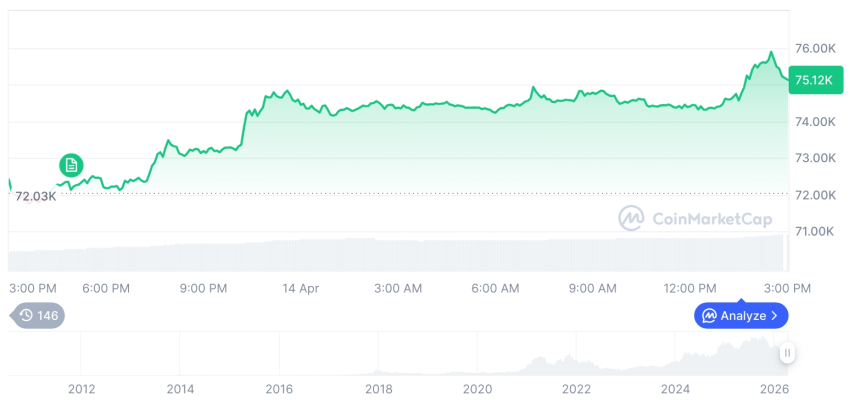Screen dimensions: 860x401
Task: Click the 74.00K price axis label
Action: click(x=814, y=121)
